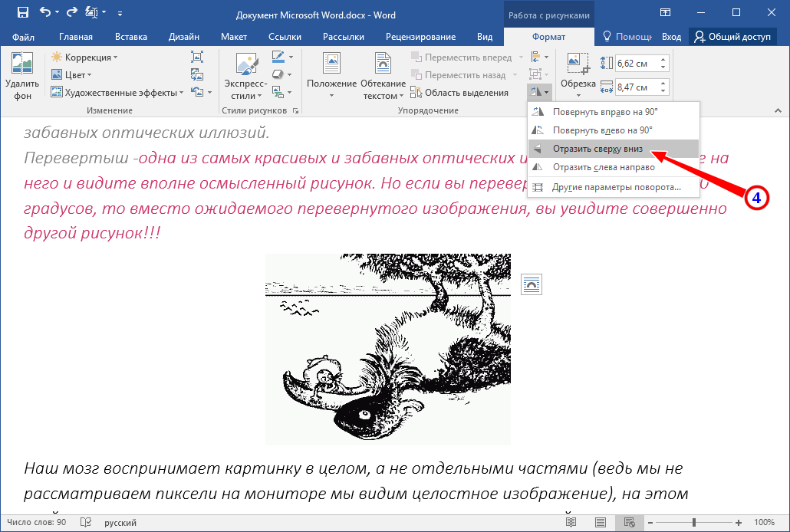Click the русский language indicator

pos(120,523)
